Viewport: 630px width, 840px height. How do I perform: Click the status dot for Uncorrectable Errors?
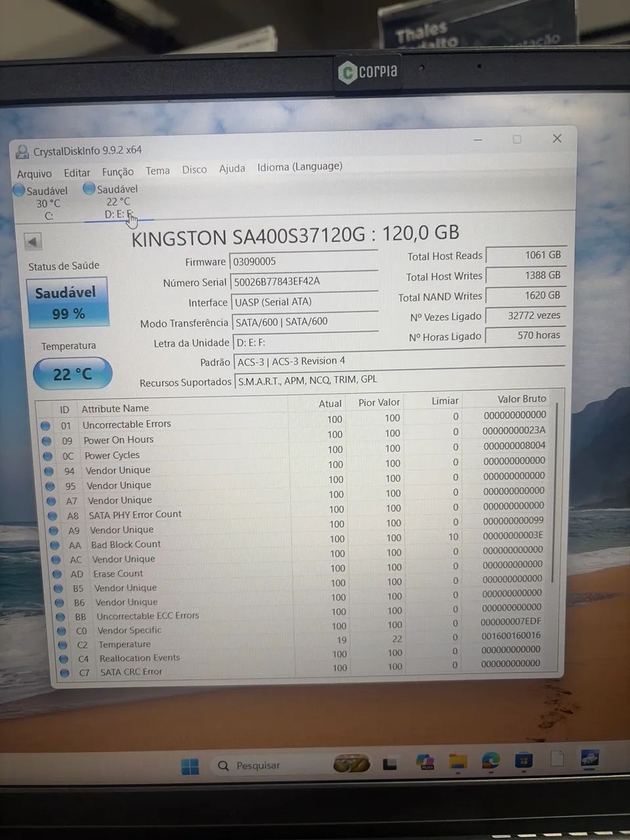click(45, 425)
